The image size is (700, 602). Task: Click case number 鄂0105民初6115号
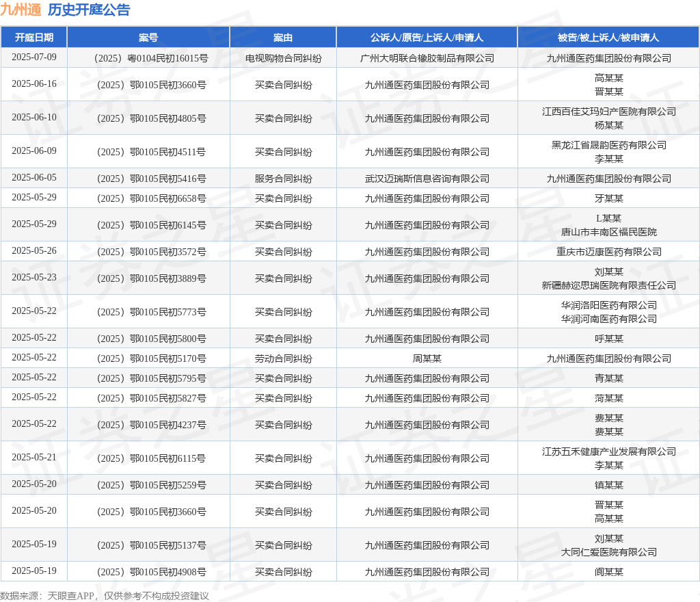(151, 458)
